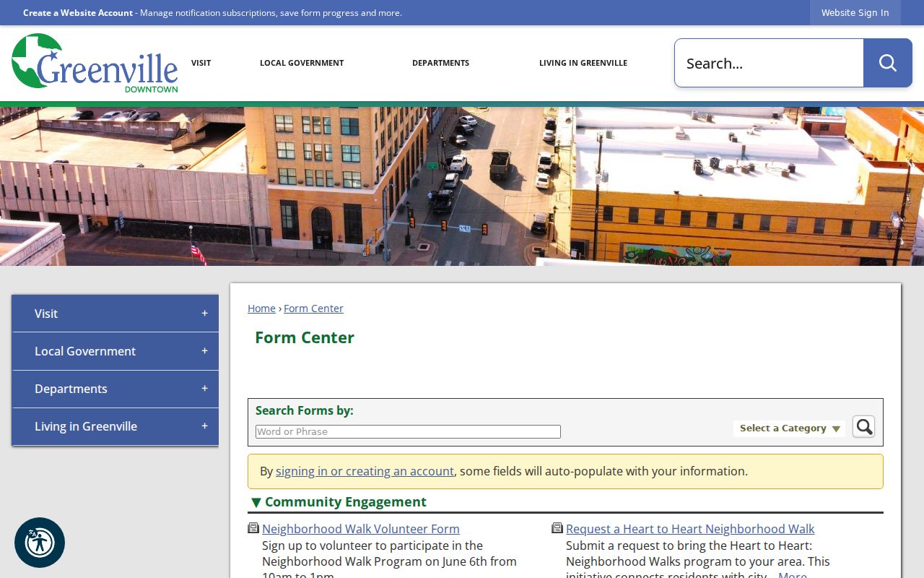Open the Departments top menu
The width and height of the screenshot is (924, 578).
[x=440, y=63]
